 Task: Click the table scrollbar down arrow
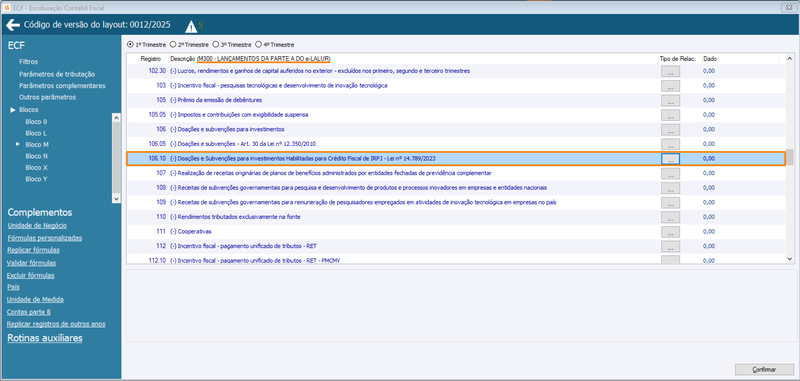tap(790, 259)
